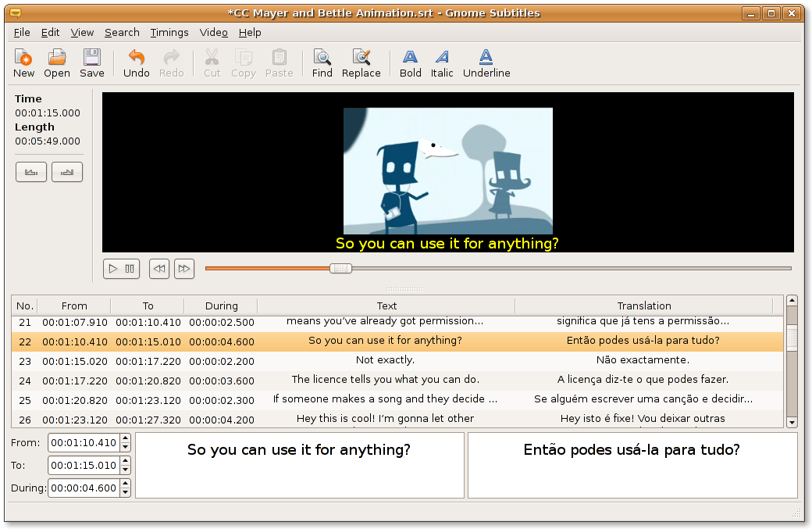Set subtitle start from video position
This screenshot has height=529, width=812.
[31, 172]
